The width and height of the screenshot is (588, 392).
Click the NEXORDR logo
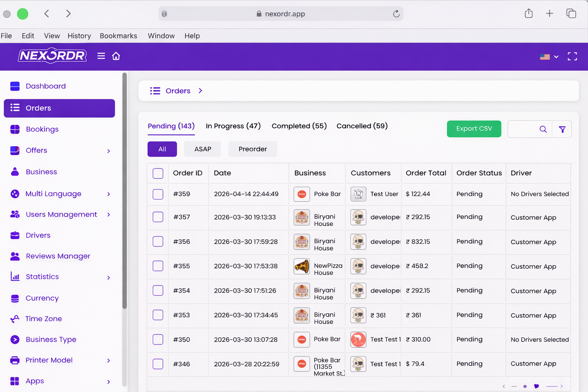[52, 56]
